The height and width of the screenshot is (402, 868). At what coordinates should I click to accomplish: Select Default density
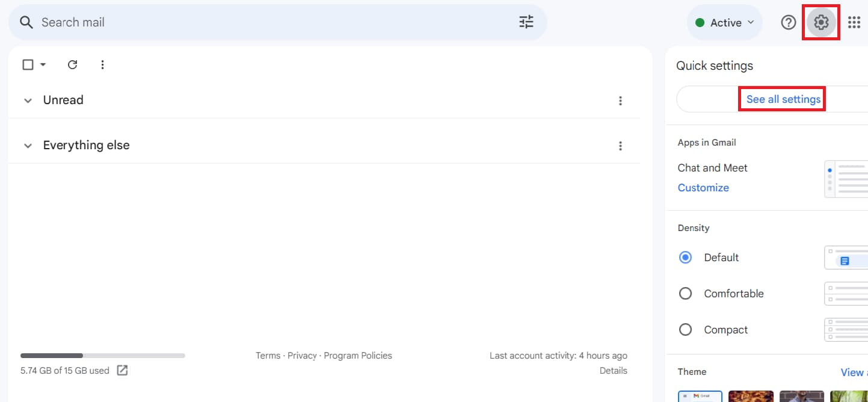[x=685, y=258]
